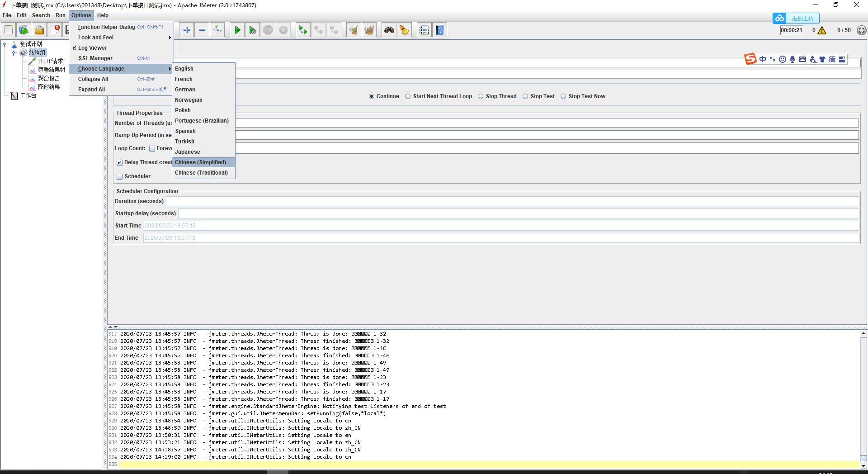Select the Stop Thread radio button
The width and height of the screenshot is (868, 474).
[481, 96]
